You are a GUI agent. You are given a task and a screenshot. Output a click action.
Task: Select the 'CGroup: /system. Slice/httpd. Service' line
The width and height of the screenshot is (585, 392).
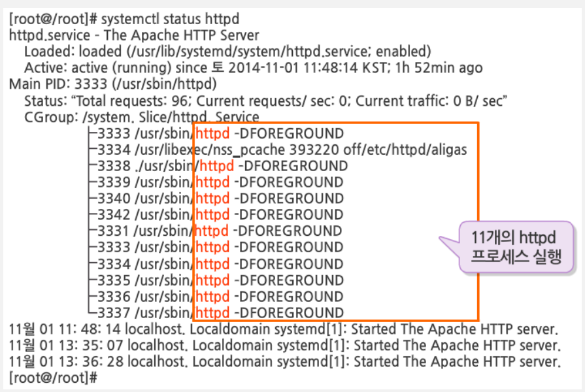(142, 117)
